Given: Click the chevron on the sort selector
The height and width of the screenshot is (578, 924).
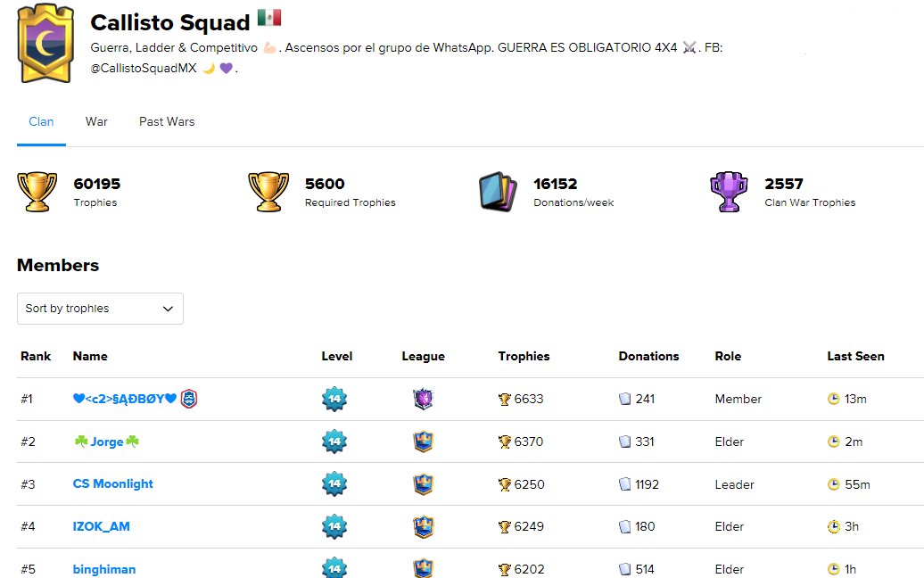Looking at the screenshot, I should 168,309.
